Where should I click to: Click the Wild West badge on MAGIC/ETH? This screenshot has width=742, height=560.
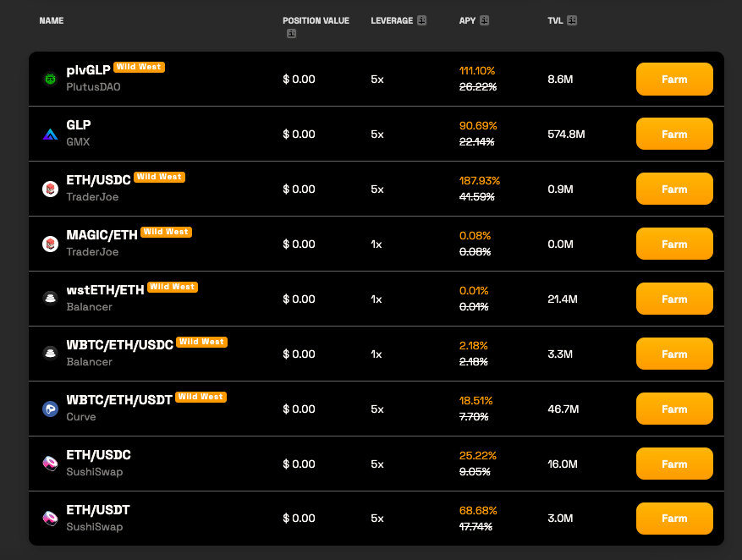(x=166, y=232)
